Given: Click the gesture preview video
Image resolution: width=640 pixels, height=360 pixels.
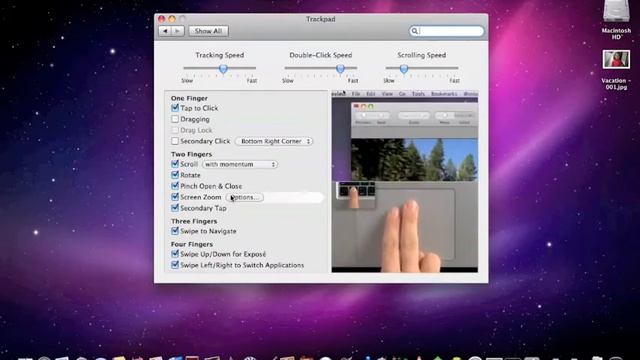Looking at the screenshot, I should 404,182.
